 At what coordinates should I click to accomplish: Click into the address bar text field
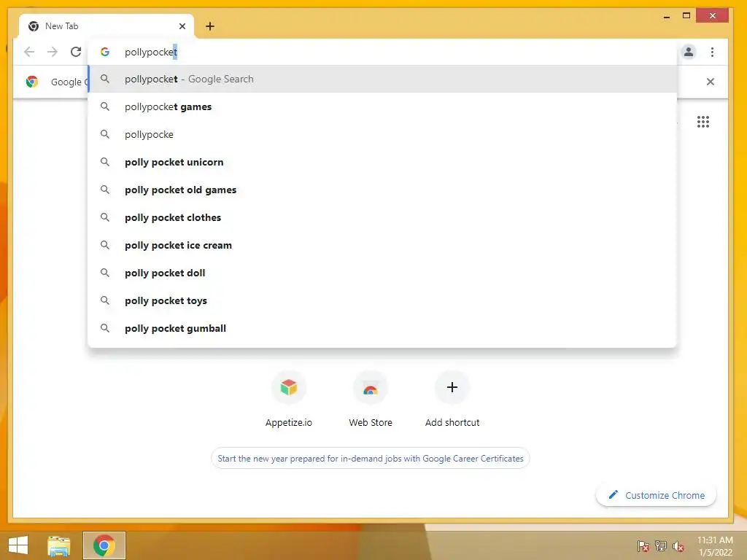(x=382, y=52)
